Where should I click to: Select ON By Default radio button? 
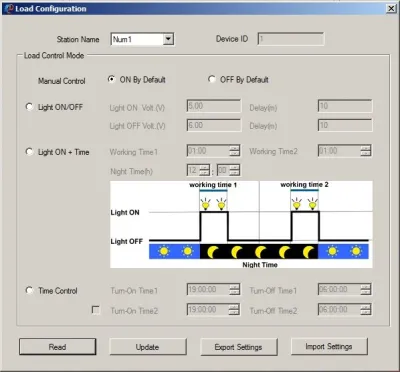pyautogui.click(x=112, y=79)
